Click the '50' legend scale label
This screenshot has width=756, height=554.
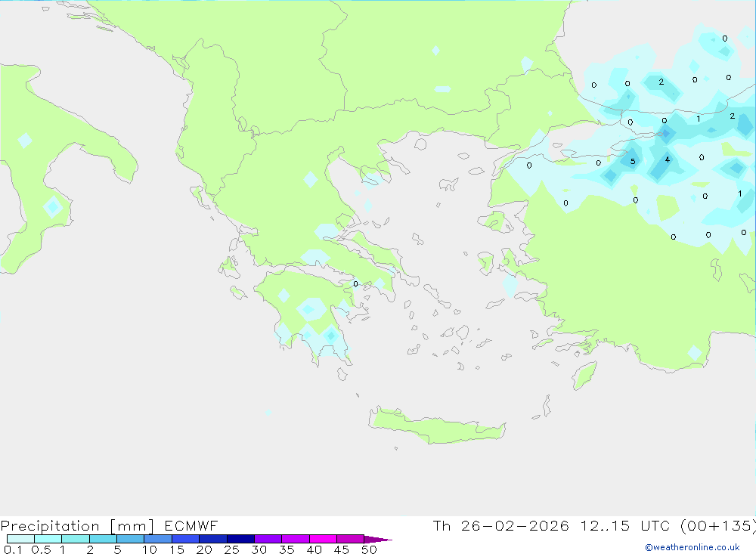[369, 549]
